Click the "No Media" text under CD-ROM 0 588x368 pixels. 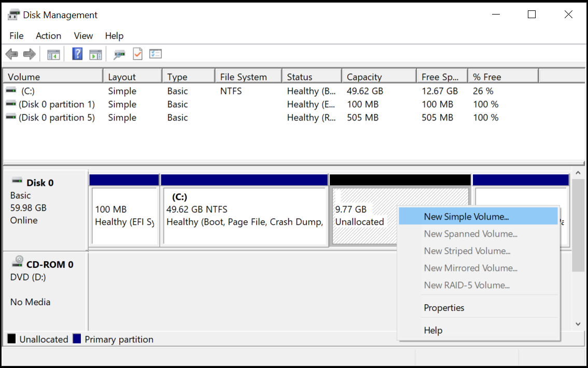pyautogui.click(x=30, y=302)
